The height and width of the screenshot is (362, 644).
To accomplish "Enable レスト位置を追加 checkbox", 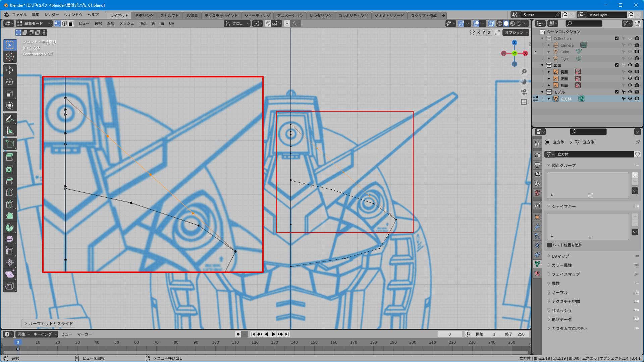I will [x=549, y=245].
